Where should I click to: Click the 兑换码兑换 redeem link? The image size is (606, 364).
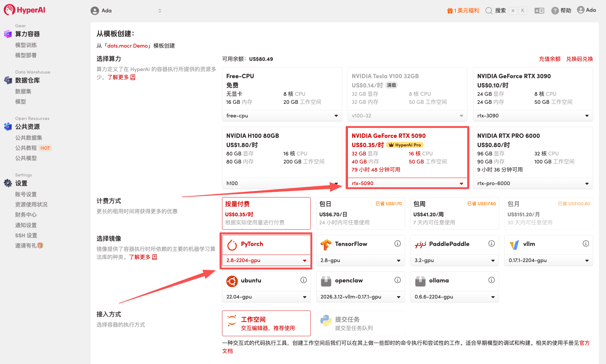tap(579, 59)
